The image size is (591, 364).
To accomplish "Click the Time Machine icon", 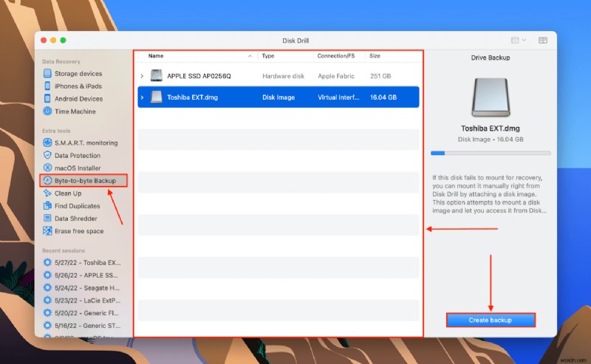I will 47,111.
